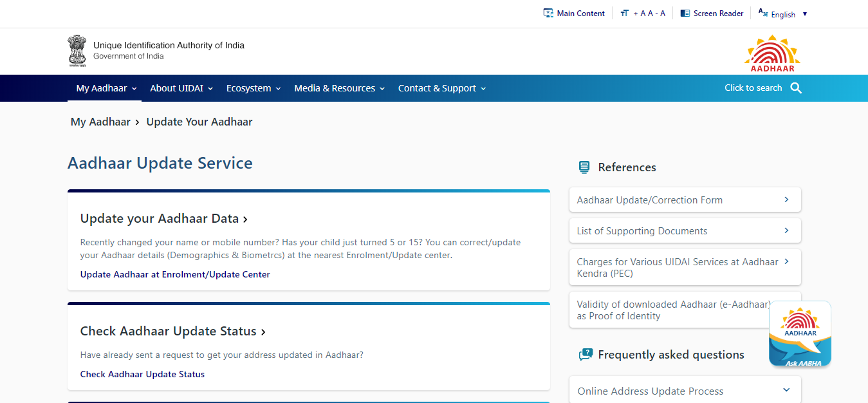Decrease text size with '- A'
This screenshot has height=403, width=868.
(660, 14)
